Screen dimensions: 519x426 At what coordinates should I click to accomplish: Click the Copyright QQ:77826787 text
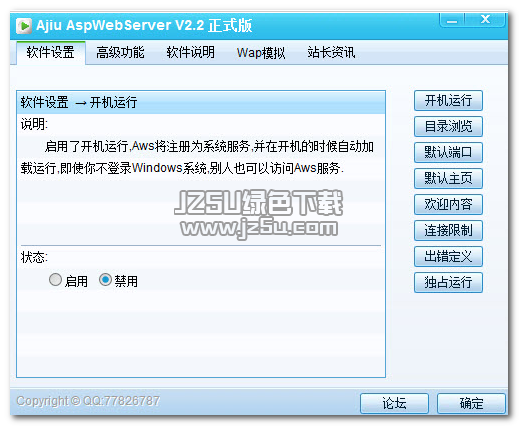point(88,401)
